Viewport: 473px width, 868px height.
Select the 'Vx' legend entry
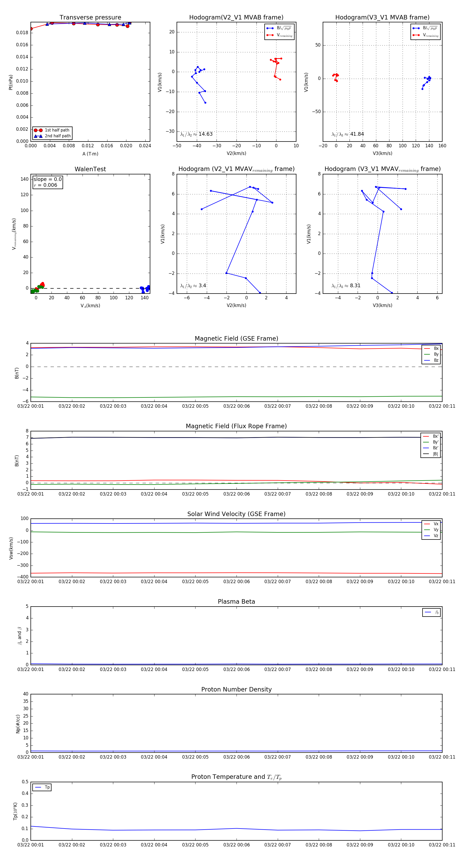tap(431, 524)
